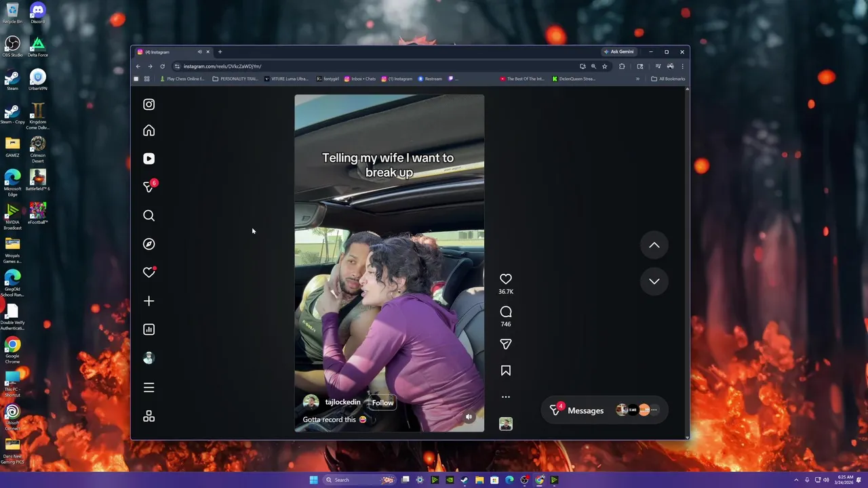Mute or unmute the reel audio
Image resolution: width=868 pixels, height=488 pixels.
(x=469, y=417)
